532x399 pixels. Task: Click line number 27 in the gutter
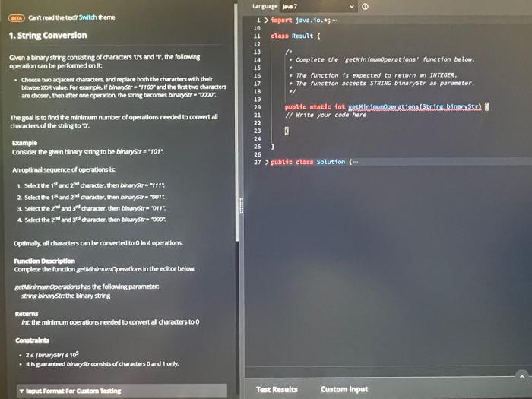pyautogui.click(x=257, y=162)
